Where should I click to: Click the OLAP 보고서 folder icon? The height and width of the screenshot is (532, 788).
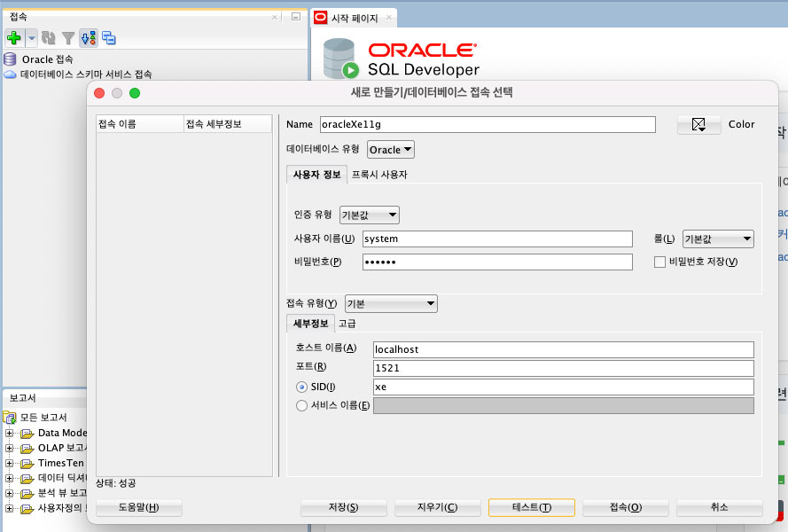point(27,449)
